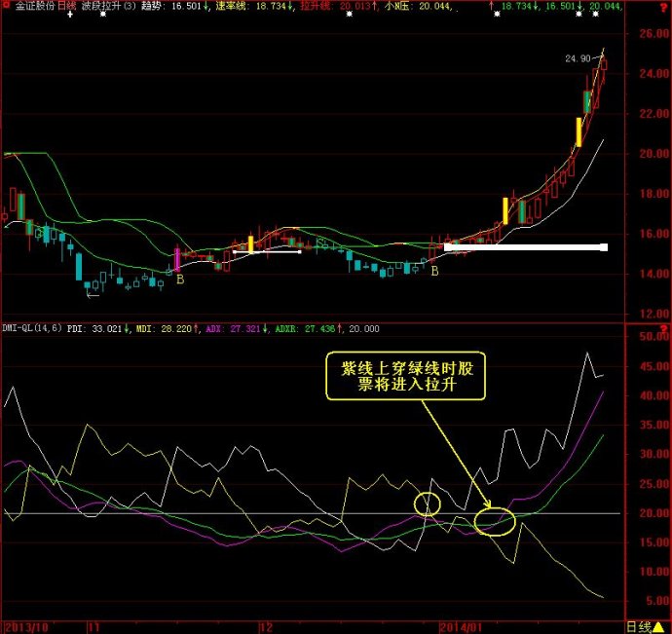672x634 pixels.
Task: Click the first yellow B buy signal under the magenta candle
Action: pyautogui.click(x=180, y=280)
